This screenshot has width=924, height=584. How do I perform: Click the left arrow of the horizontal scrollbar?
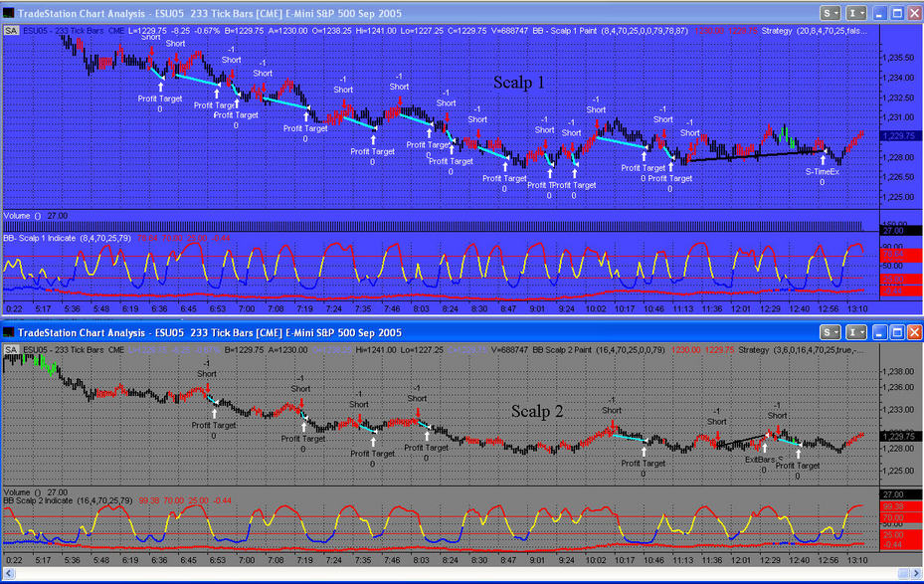pos(8,573)
